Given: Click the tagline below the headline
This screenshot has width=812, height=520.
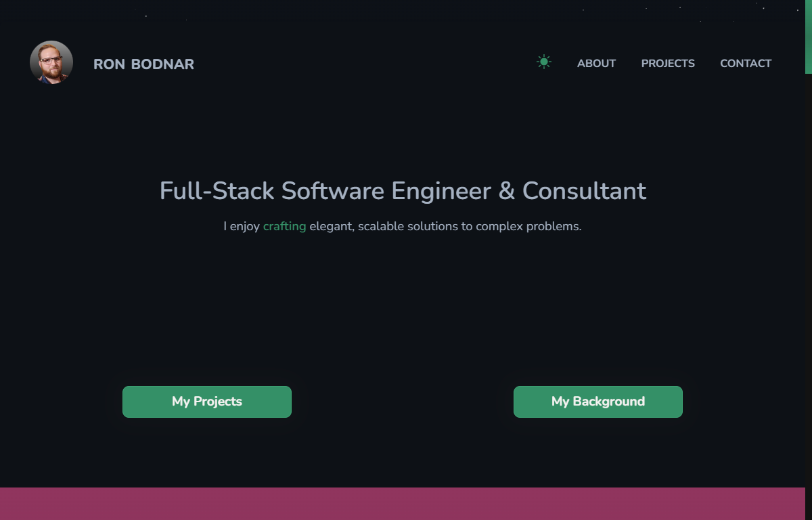Looking at the screenshot, I should click(x=403, y=226).
